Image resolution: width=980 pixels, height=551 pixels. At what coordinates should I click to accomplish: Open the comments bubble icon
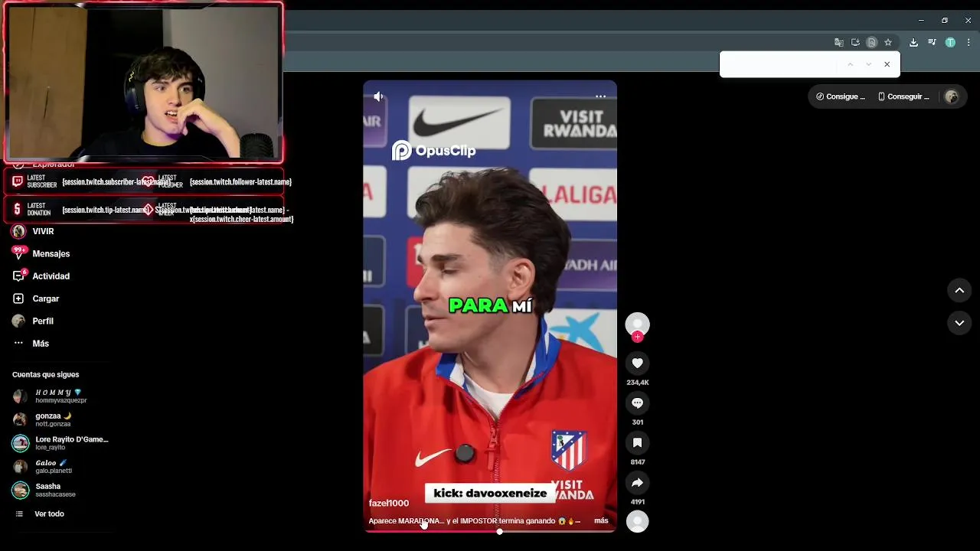click(637, 403)
